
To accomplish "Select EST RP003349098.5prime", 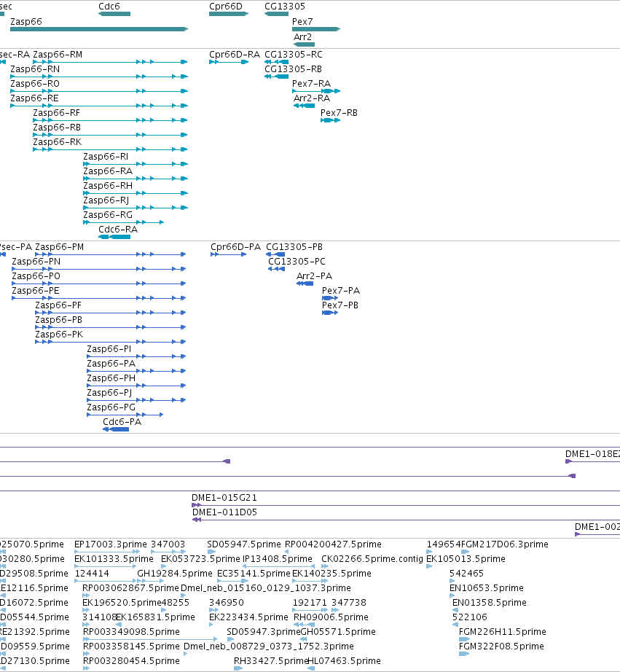I will [150, 639].
